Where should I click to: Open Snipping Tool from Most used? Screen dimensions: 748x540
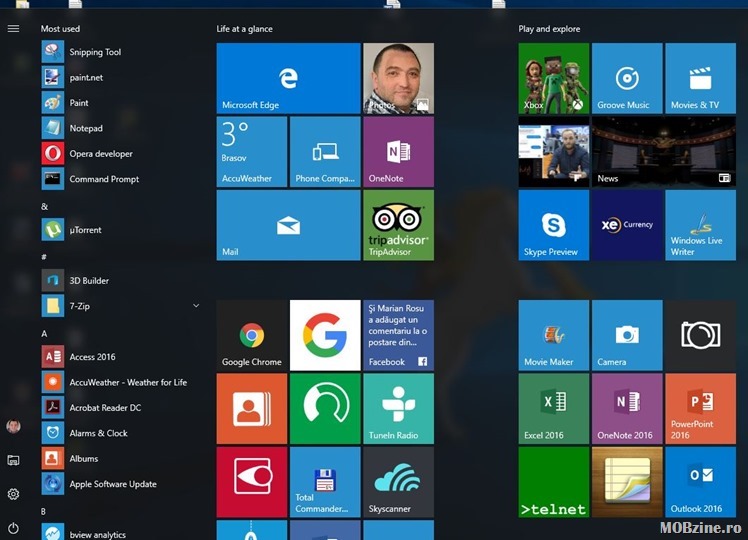point(94,52)
